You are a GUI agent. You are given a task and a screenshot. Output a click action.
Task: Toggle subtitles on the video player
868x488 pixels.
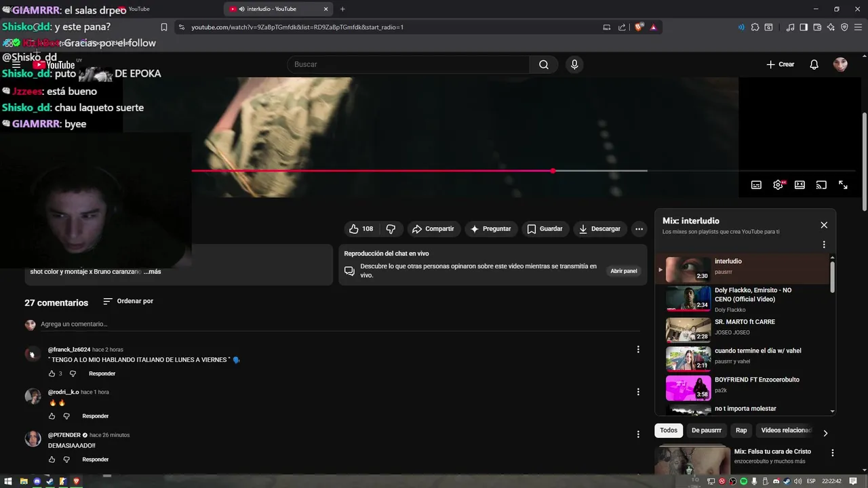(x=756, y=184)
